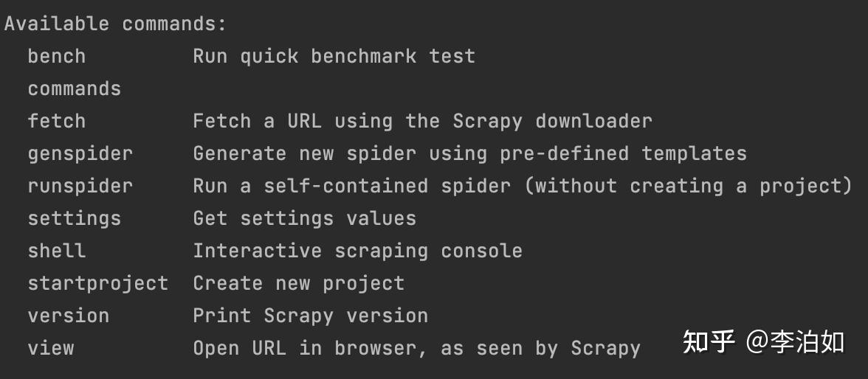The width and height of the screenshot is (868, 379).
Task: Click 'Generate new spider using pre-defined templates' description
Action: 470,154
